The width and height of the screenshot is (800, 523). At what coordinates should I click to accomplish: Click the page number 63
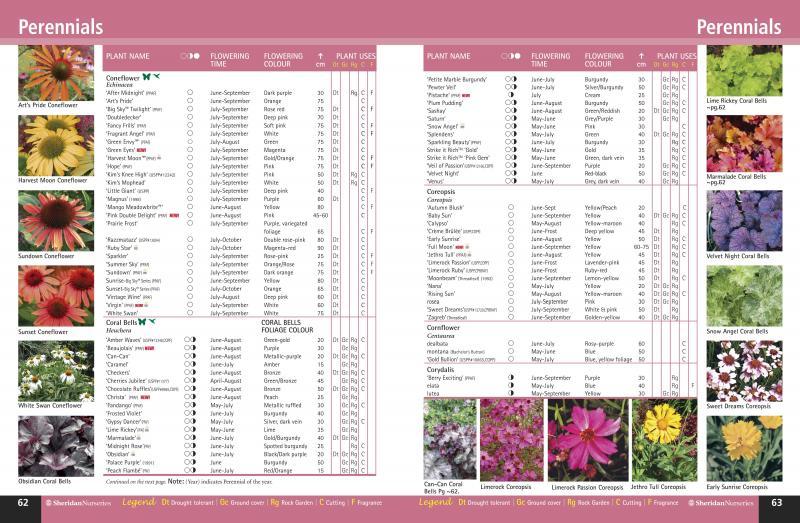point(776,502)
